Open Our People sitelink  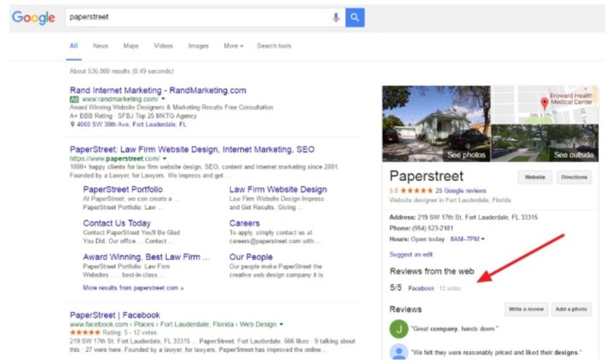point(251,257)
